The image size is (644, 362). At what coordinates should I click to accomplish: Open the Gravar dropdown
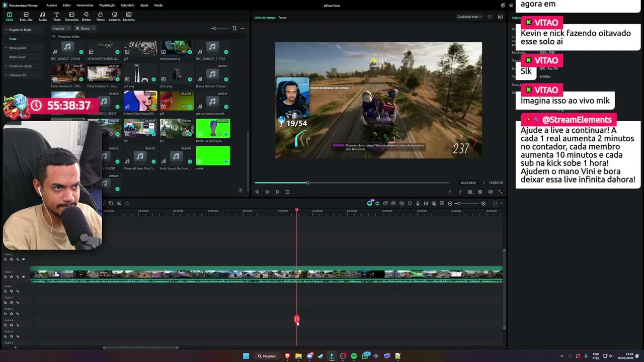coord(85,28)
